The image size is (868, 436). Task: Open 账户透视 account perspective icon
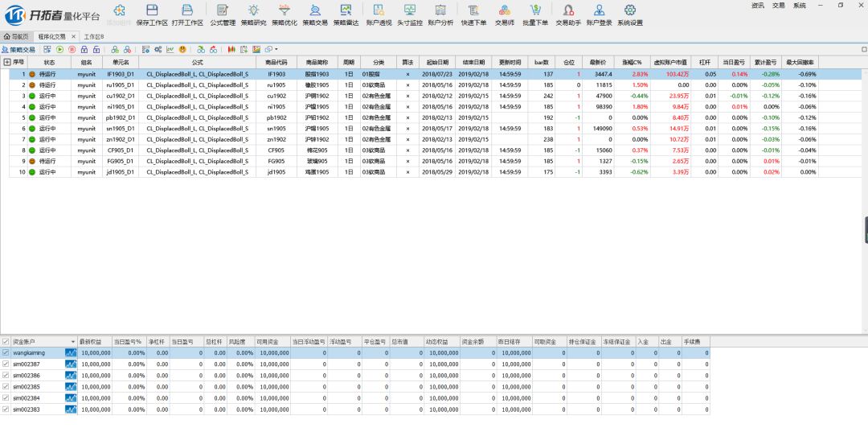(x=379, y=10)
